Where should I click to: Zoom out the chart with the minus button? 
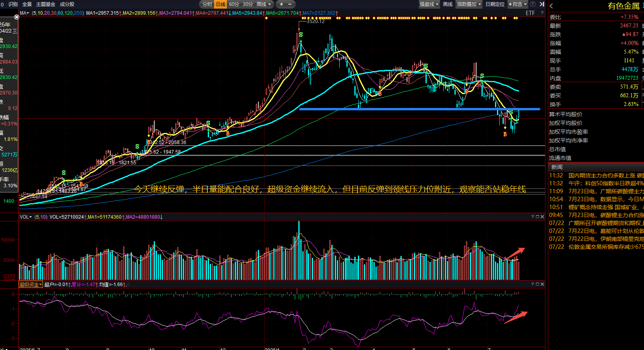(x=290, y=4)
